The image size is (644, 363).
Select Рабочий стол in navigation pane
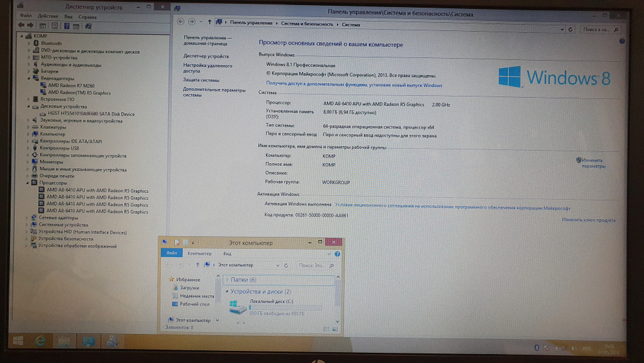coord(194,304)
